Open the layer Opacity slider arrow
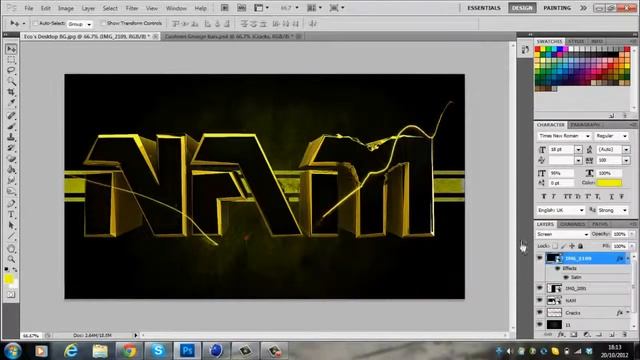 click(x=632, y=234)
